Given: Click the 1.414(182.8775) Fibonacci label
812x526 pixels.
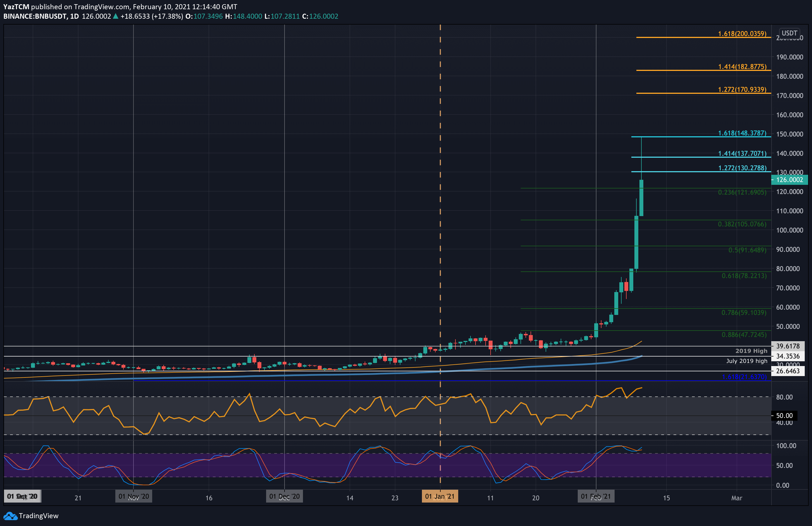Looking at the screenshot, I should 742,66.
